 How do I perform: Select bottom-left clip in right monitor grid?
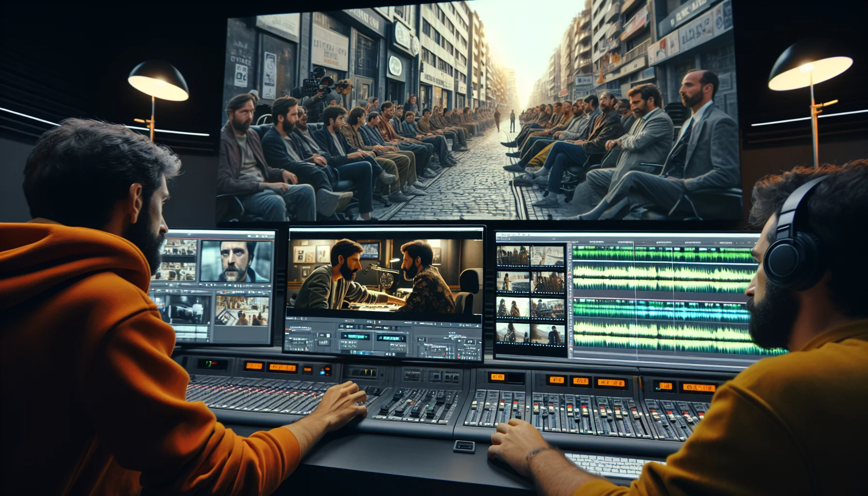[512, 333]
